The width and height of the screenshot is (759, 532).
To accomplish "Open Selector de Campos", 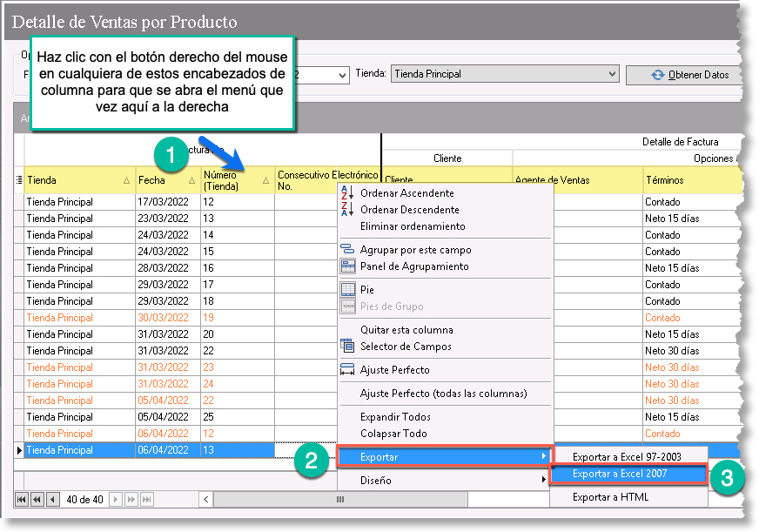I will click(x=446, y=347).
